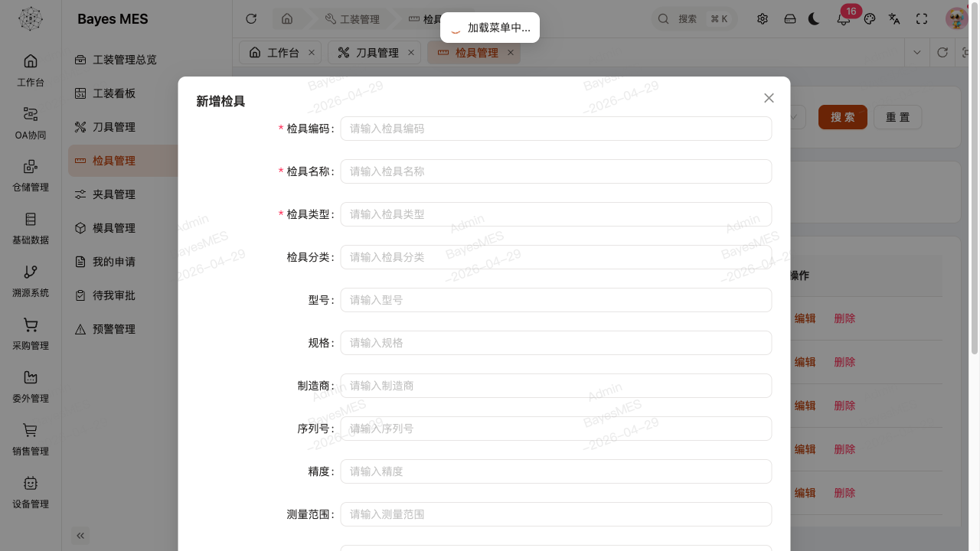Collapse the sidebar with double-chevron button
The image size is (980, 551).
click(x=80, y=536)
